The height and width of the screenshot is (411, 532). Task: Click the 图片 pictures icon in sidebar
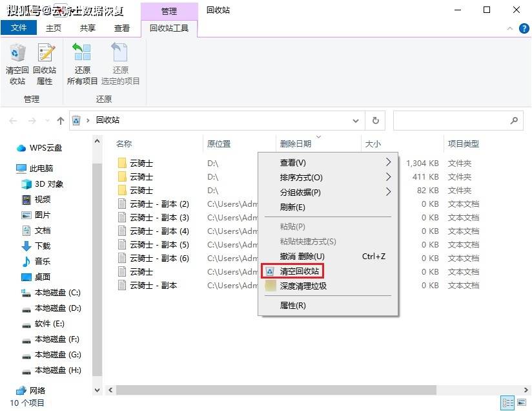click(26, 215)
